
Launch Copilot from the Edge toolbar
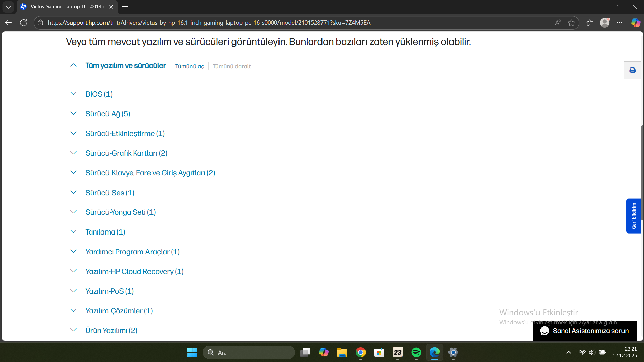click(x=636, y=23)
